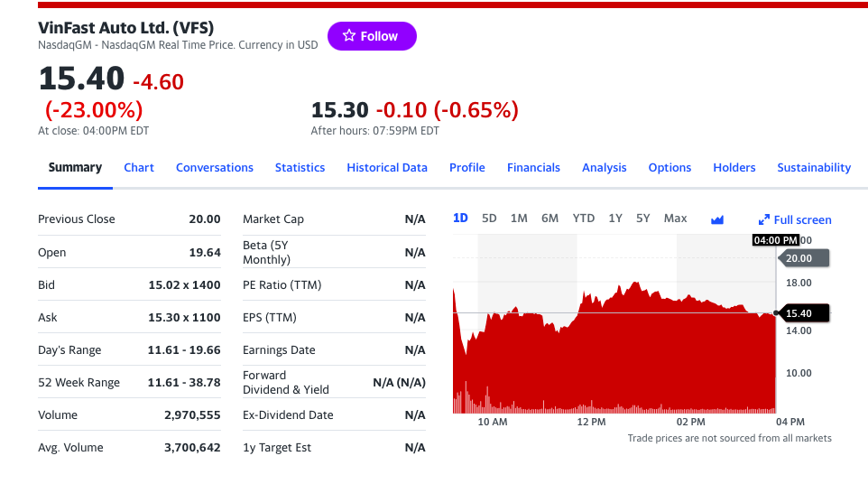
Task: Click the full screen expand arrows icon
Action: coord(764,219)
